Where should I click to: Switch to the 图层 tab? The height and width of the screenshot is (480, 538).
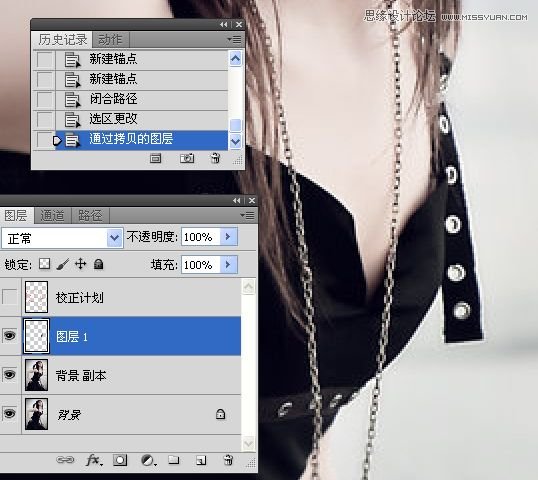coord(16,215)
